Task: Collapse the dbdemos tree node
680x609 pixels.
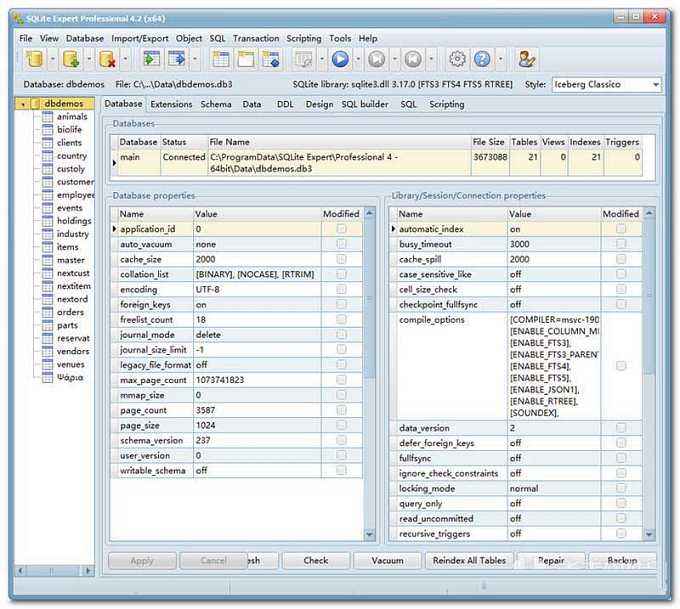Action: click(23, 104)
